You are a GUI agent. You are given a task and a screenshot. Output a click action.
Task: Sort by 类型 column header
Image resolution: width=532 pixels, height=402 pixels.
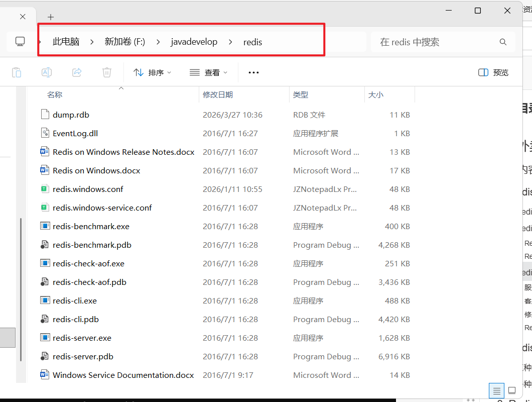[301, 95]
